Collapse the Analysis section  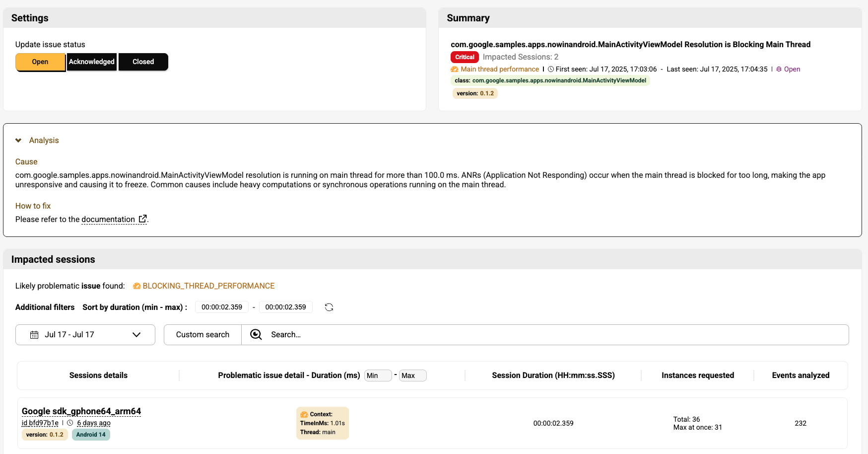coord(18,141)
